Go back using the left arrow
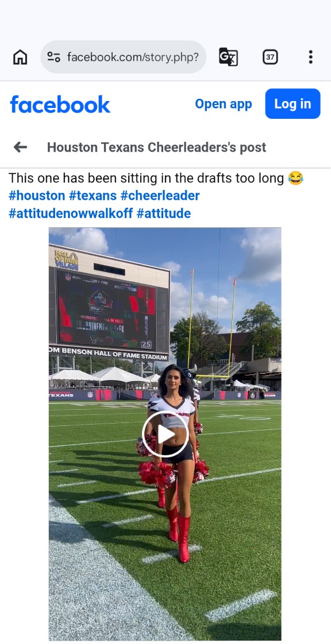 20,147
